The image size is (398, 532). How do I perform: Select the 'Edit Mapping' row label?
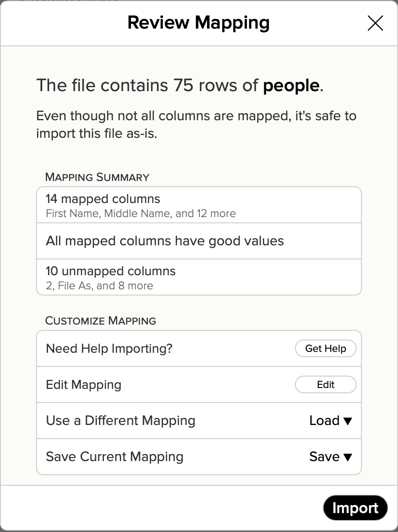tap(84, 384)
